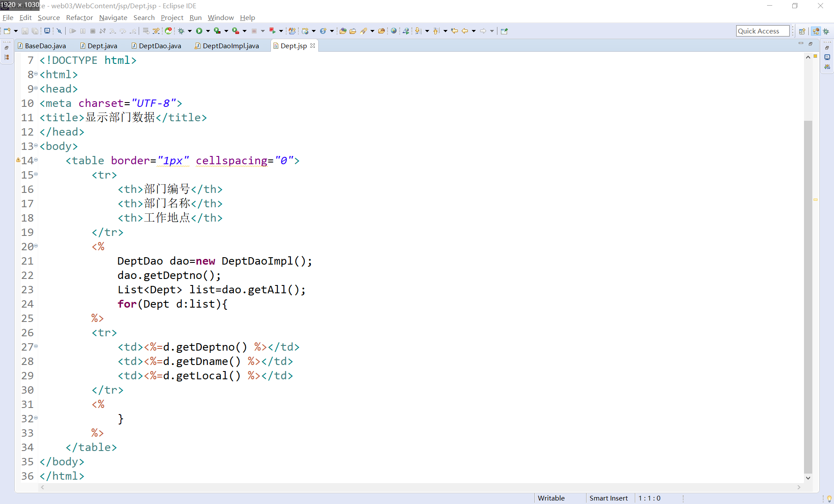This screenshot has height=504, width=834.
Task: Maximize the editor area
Action: pos(811,44)
